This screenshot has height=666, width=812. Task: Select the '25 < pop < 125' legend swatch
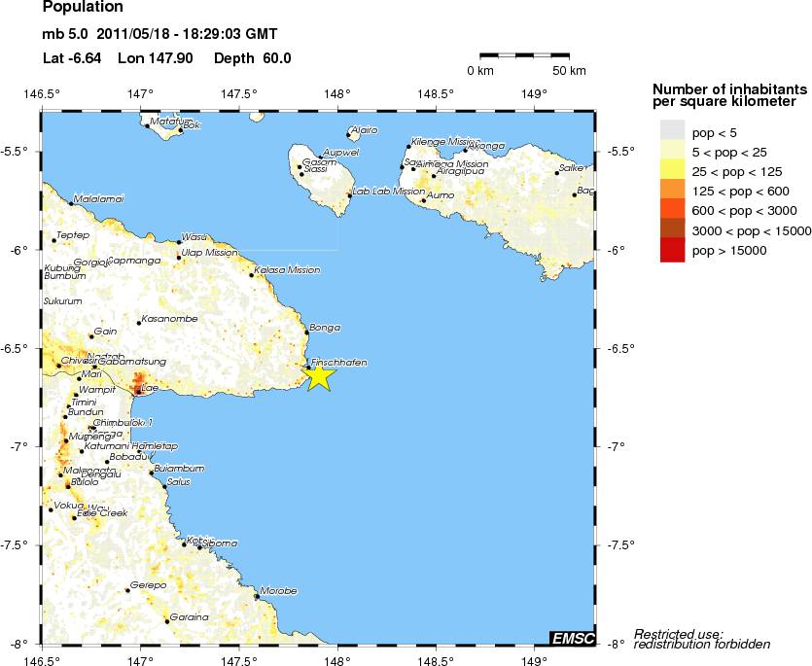(x=672, y=170)
